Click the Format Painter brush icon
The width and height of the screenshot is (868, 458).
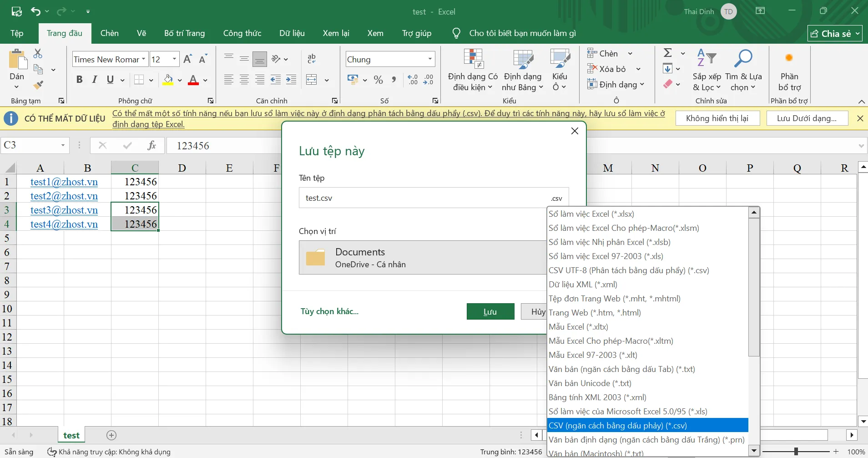click(x=38, y=85)
